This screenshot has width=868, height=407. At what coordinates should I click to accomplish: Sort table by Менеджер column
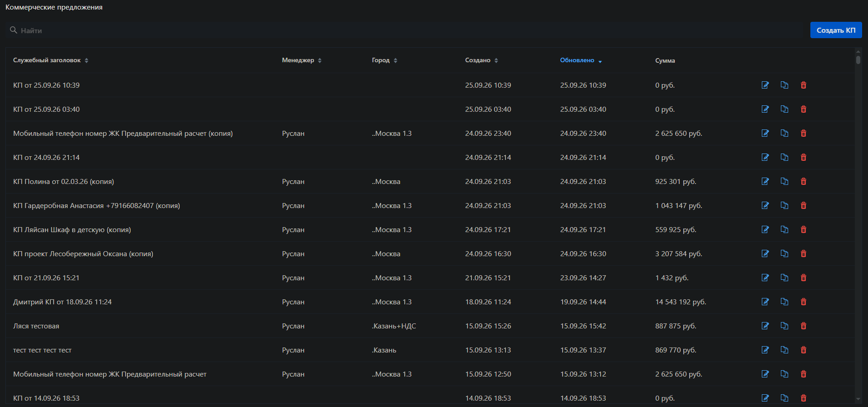(302, 60)
